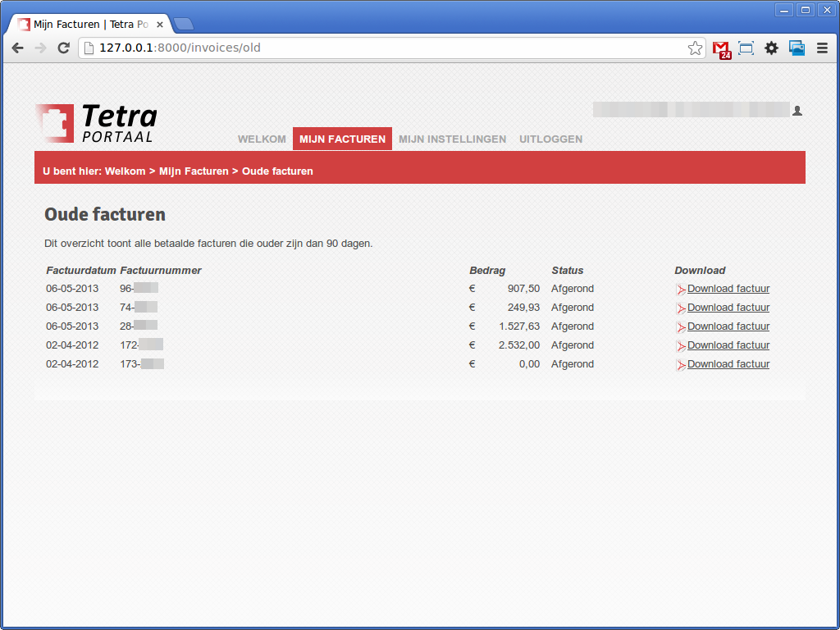Screen dimensions: 840x630
Task: Open a new browser tab
Action: pos(184,24)
